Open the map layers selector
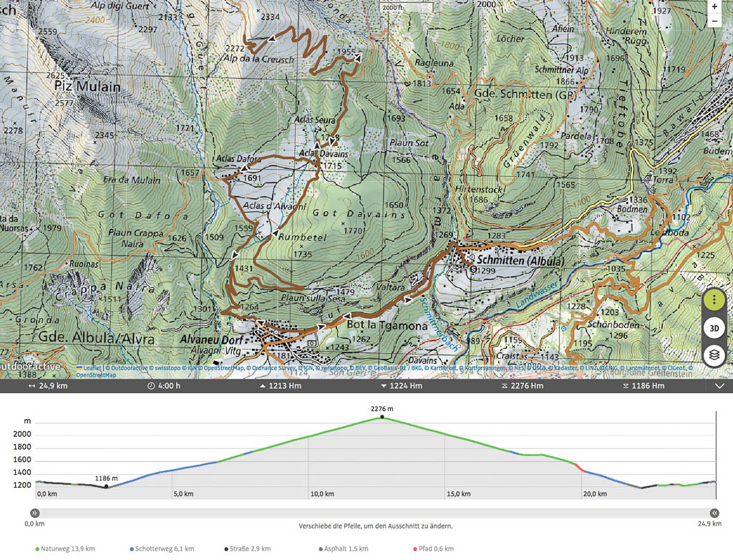The width and height of the screenshot is (733, 560). pyautogui.click(x=713, y=354)
